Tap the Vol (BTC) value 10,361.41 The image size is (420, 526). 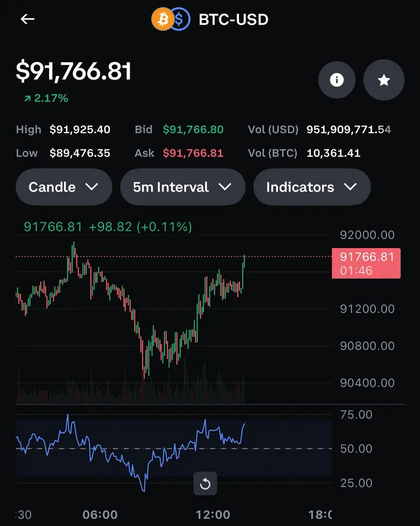pos(334,153)
